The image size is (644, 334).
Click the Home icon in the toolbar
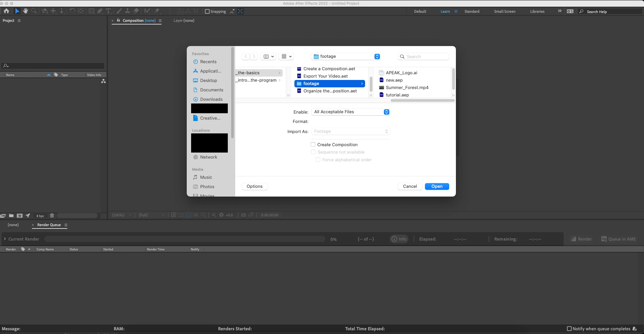pos(6,11)
